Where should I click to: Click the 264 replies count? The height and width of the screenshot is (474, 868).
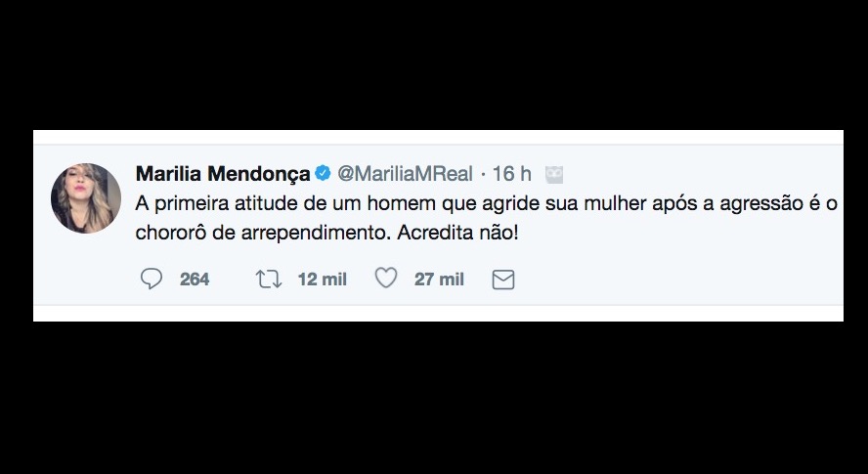tap(195, 280)
